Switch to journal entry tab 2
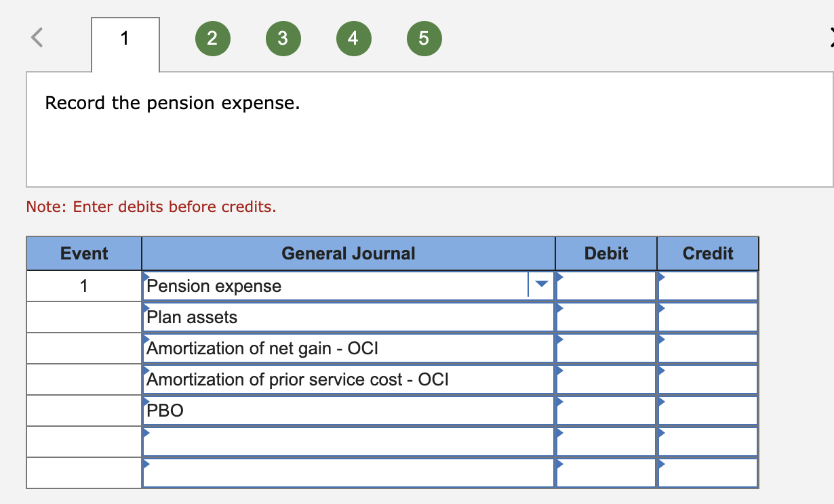This screenshot has width=834, height=504. (x=212, y=39)
